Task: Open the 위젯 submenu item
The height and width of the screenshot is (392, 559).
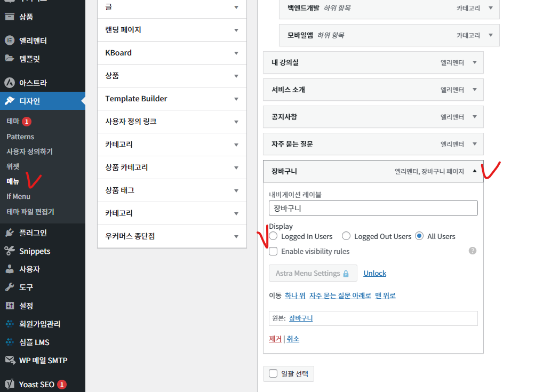Action: pyautogui.click(x=13, y=166)
